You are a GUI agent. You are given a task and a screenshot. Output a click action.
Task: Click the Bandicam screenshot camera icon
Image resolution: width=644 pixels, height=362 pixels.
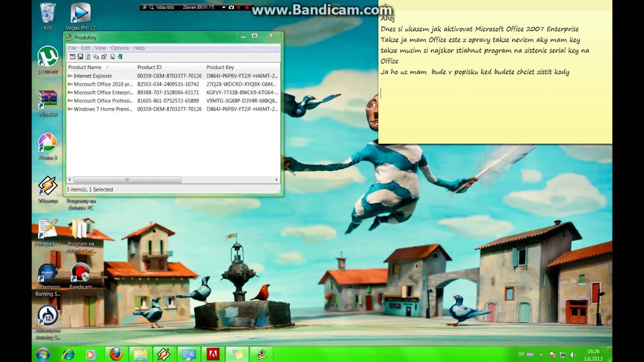pos(231,8)
